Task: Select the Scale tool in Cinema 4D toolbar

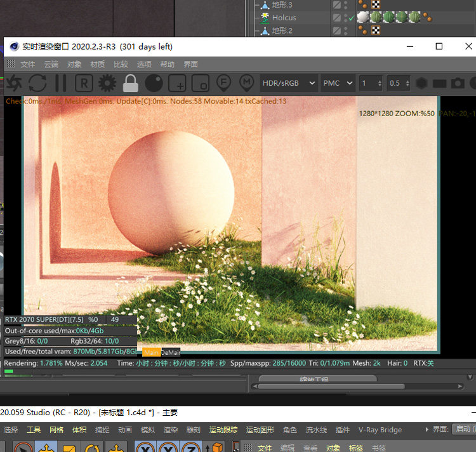Action: click(69, 447)
